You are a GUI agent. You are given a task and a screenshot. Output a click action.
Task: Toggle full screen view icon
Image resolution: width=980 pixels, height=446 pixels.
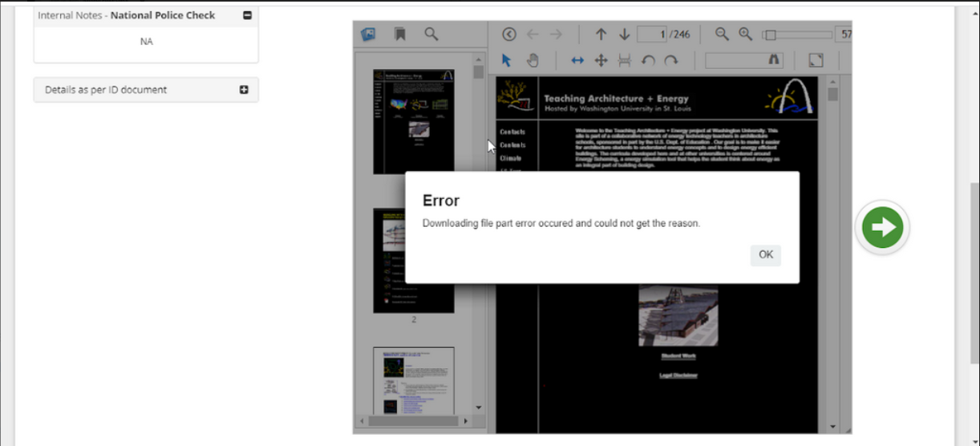pyautogui.click(x=816, y=60)
